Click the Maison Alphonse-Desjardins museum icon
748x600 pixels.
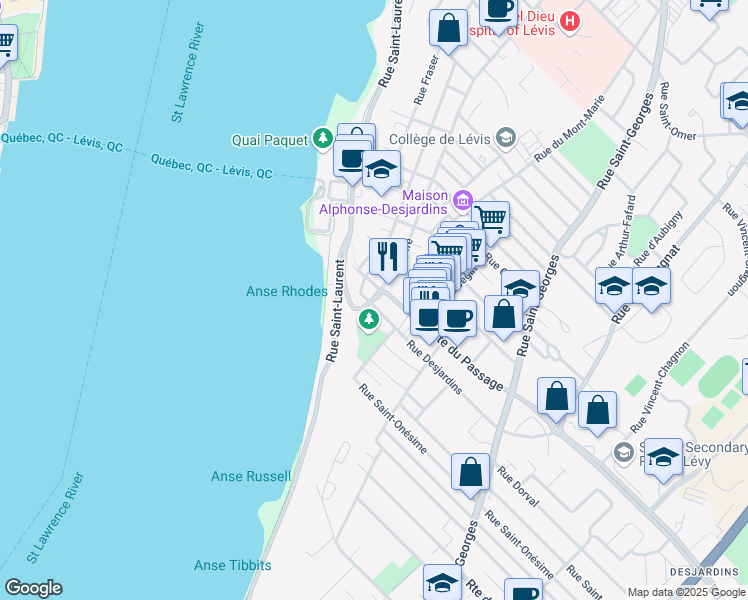[463, 200]
